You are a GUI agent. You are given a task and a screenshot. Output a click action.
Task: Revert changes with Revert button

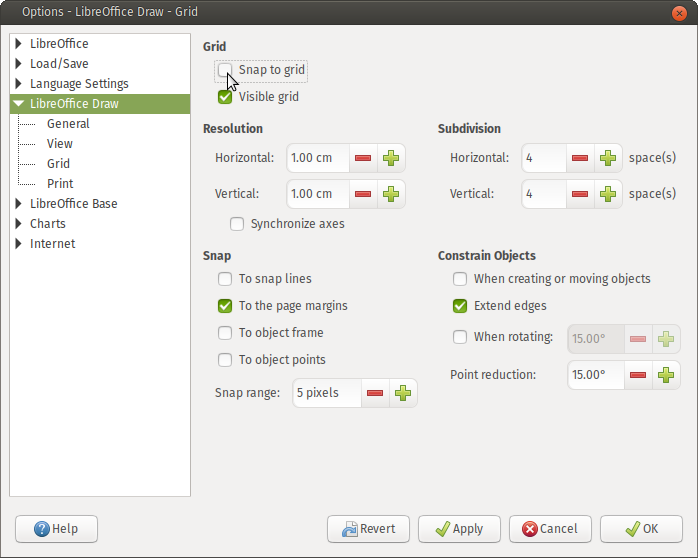click(x=369, y=529)
